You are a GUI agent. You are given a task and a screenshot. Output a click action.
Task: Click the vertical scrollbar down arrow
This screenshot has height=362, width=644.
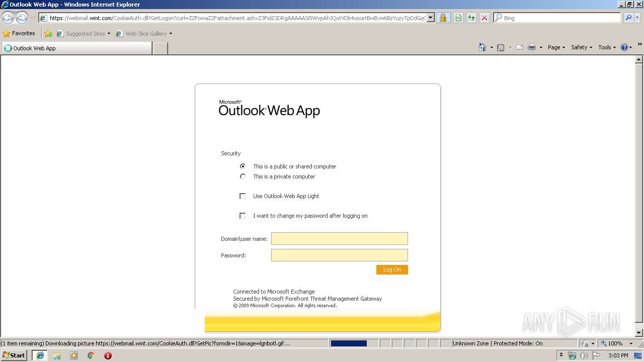point(639,333)
